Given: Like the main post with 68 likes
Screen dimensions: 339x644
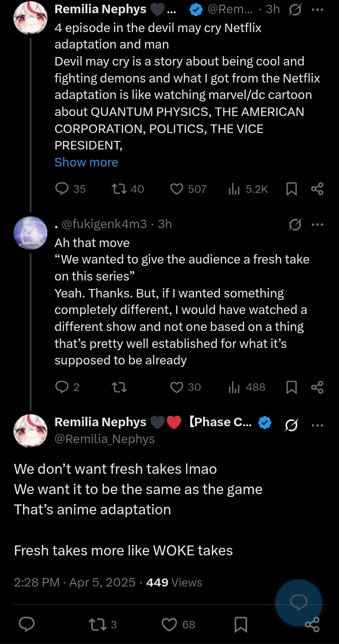Looking at the screenshot, I should pos(169,625).
